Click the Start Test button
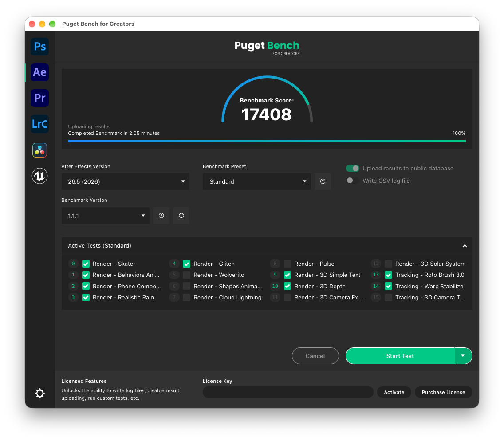The width and height of the screenshot is (504, 441). click(400, 356)
